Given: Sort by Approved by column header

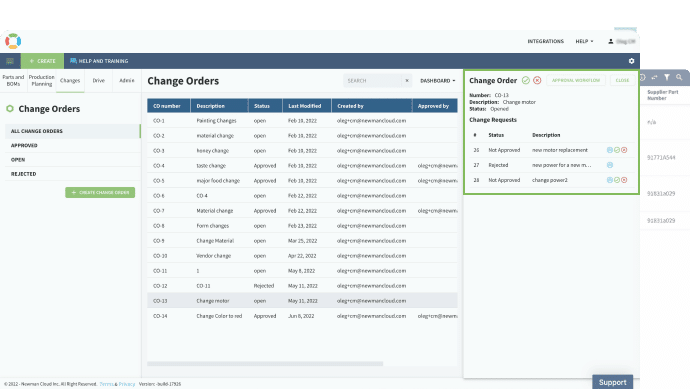Looking at the screenshot, I should click(435, 106).
